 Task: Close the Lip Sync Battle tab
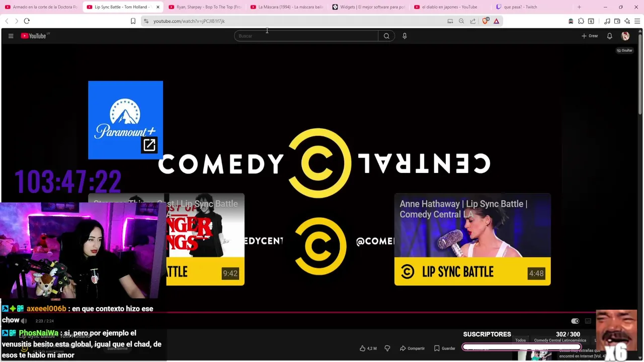click(x=158, y=7)
